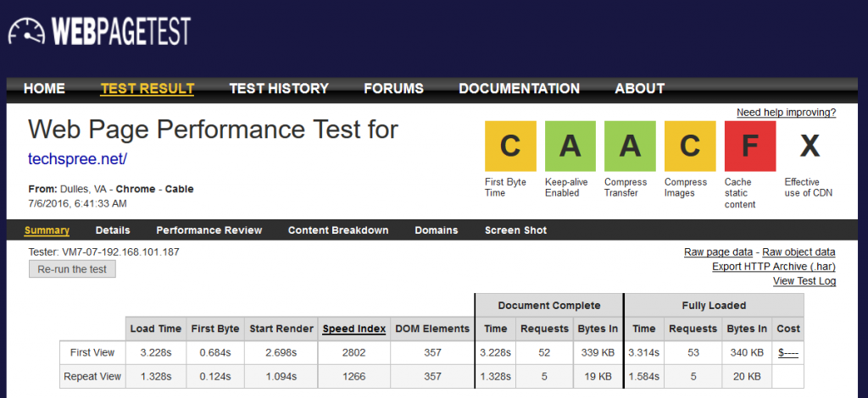This screenshot has height=398, width=868.
Task: Switch to the Summary tab
Action: pos(47,230)
